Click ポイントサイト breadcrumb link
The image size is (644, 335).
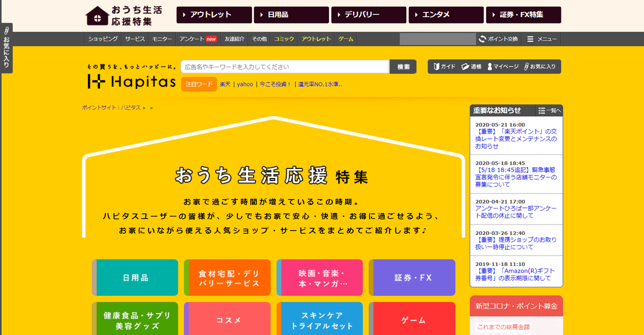[x=99, y=108]
